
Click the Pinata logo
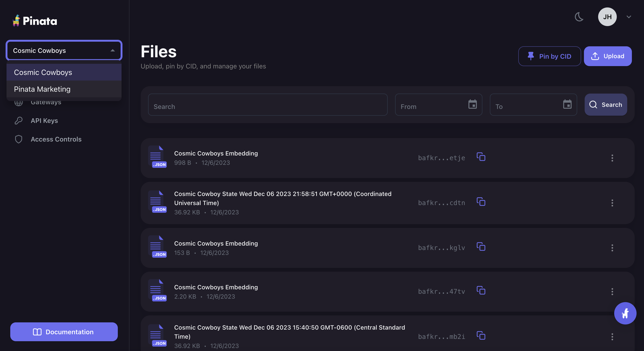(x=35, y=20)
